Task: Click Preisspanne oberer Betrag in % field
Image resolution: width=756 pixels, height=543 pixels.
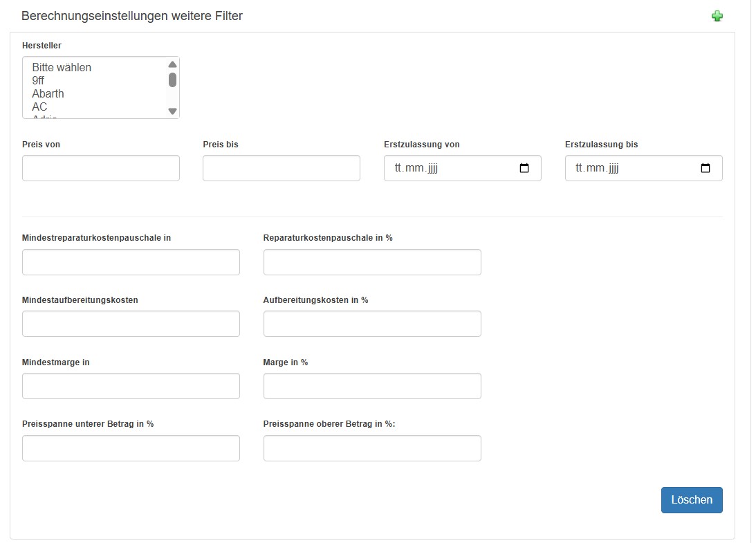Action: 372,448
